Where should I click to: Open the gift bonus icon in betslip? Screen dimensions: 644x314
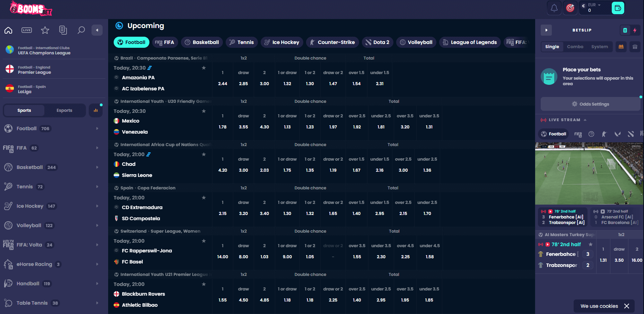[x=635, y=47]
